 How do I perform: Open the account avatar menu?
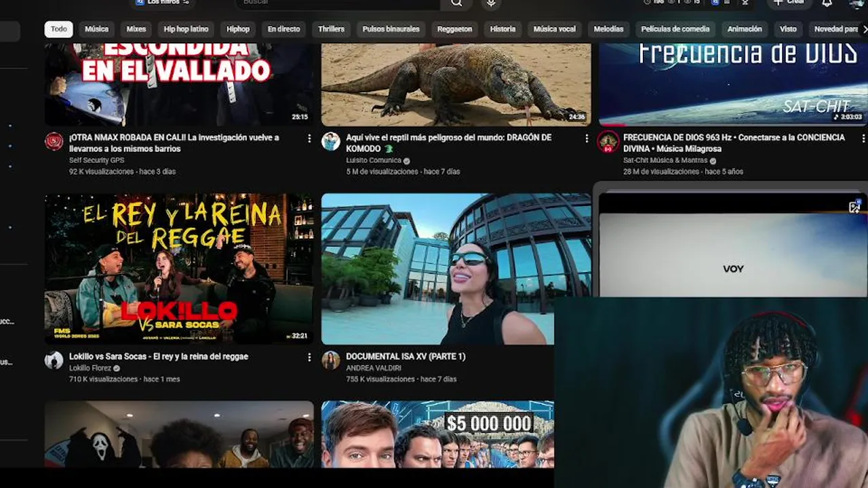(x=856, y=3)
